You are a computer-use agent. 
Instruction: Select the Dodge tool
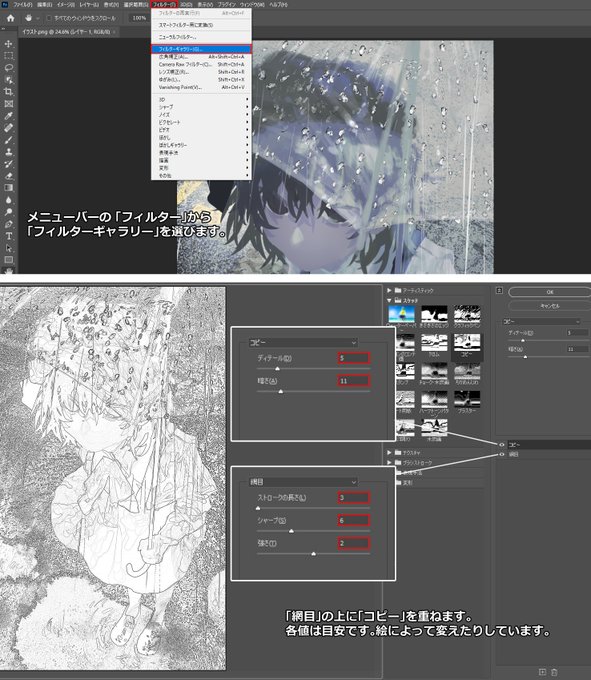pyautogui.click(x=8, y=212)
